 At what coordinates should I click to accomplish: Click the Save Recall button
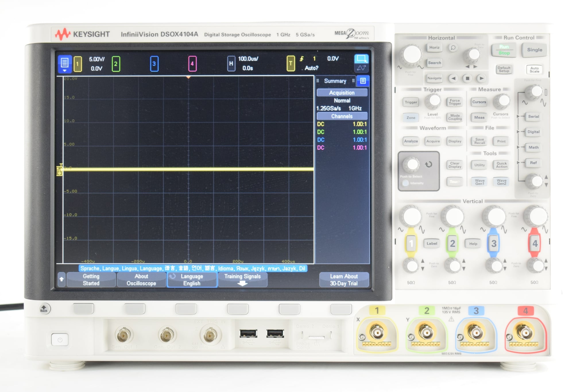pyautogui.click(x=479, y=141)
